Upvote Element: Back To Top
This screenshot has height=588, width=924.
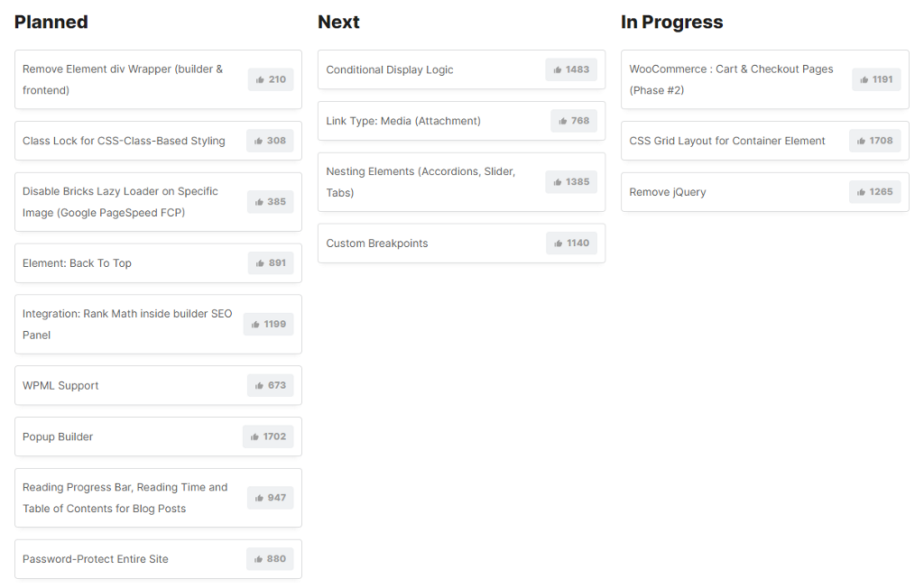coord(270,263)
